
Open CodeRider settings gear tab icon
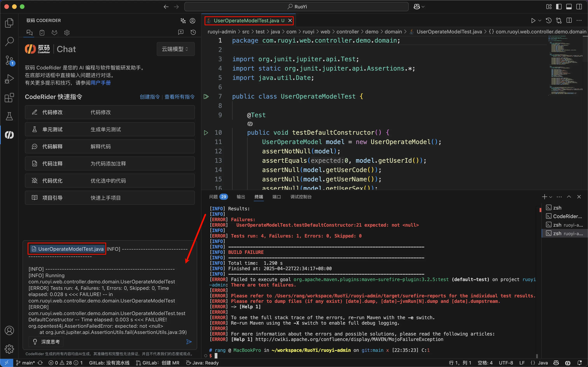click(67, 32)
